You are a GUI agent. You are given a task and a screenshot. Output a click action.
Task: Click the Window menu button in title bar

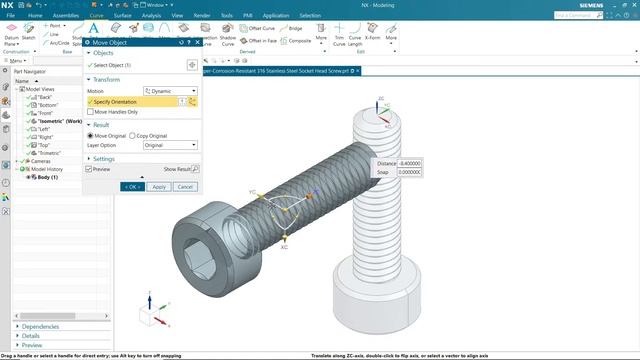click(154, 5)
